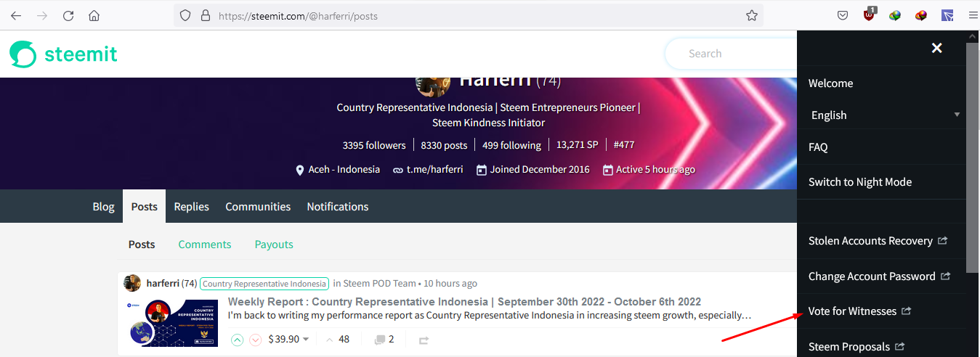The image size is (980, 357).
Task: Click the #477 rank text
Action: pos(624,145)
